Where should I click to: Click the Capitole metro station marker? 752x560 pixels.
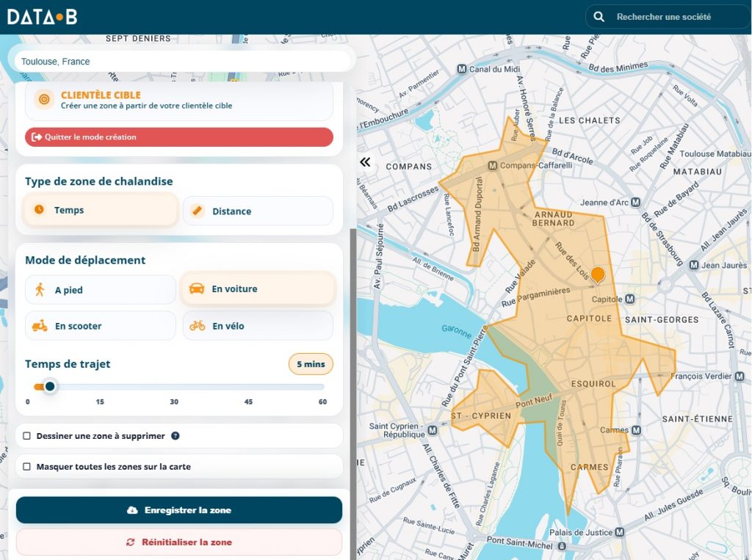(629, 299)
